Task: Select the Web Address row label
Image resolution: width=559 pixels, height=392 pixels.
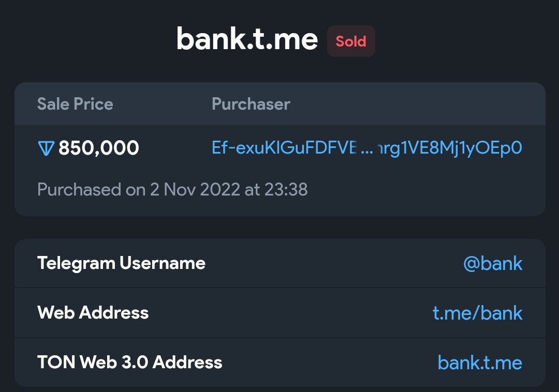Action: pos(93,312)
